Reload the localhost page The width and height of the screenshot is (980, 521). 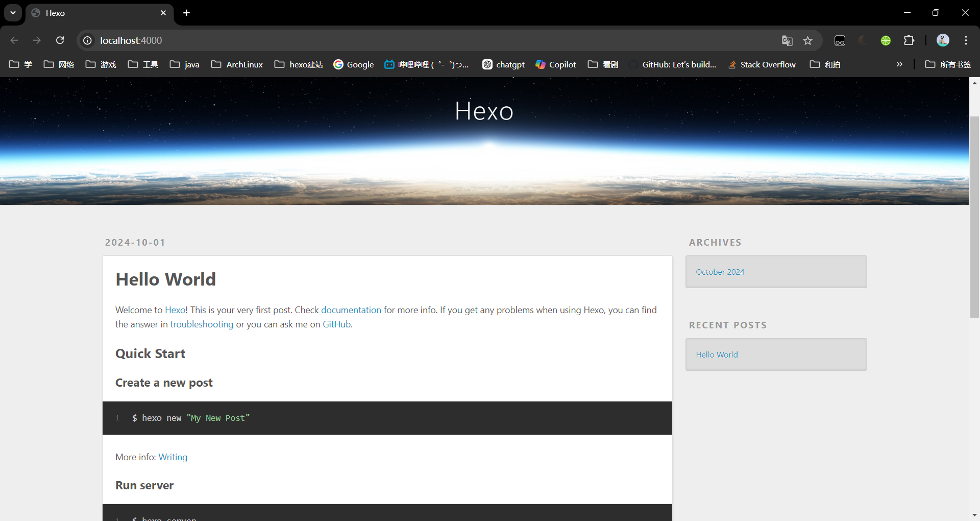point(60,40)
